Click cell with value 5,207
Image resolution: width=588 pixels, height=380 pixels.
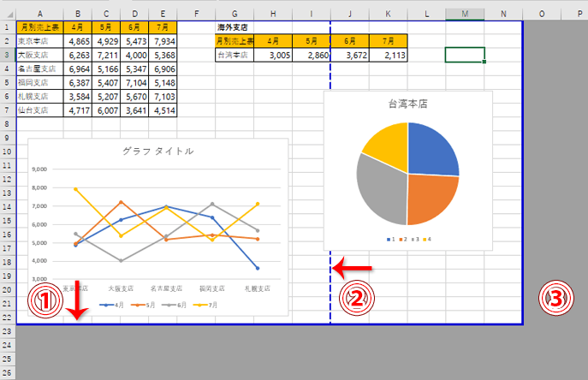[x=106, y=97]
